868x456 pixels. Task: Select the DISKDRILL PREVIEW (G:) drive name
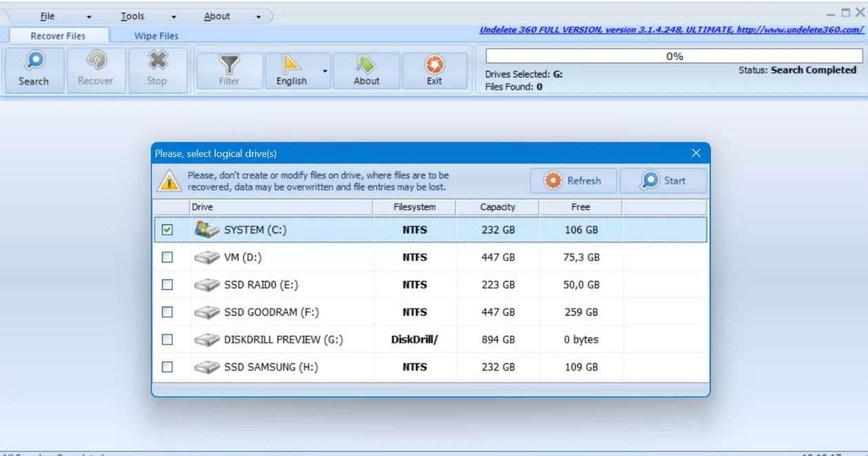pos(283,340)
